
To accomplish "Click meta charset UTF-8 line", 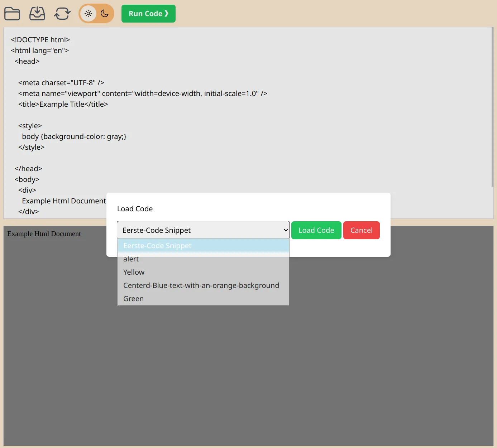I will [x=61, y=83].
